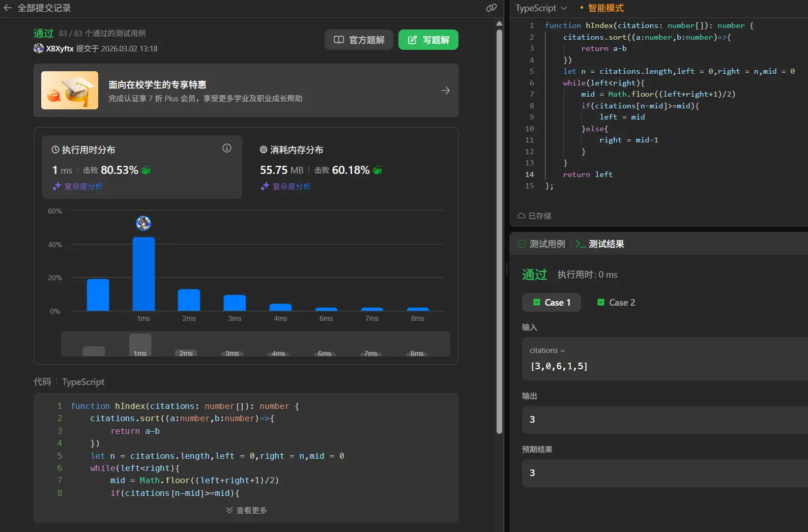Open the student offer banner arrow
Image resolution: width=808 pixels, height=532 pixels.
click(x=445, y=91)
